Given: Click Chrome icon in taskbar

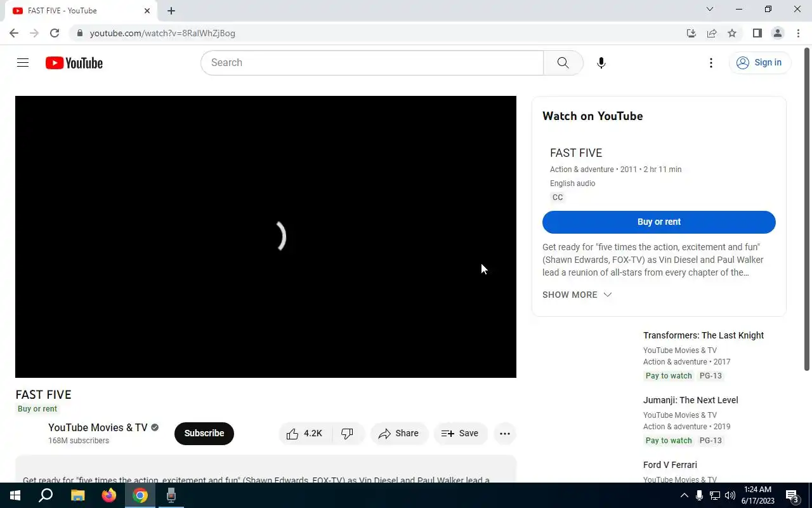Looking at the screenshot, I should [140, 495].
